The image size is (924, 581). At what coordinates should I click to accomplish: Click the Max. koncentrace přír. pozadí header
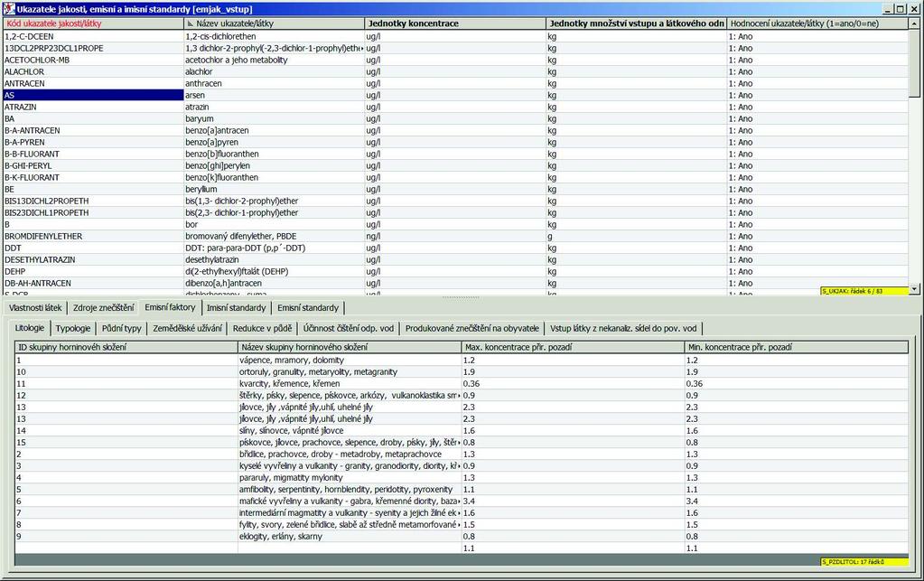pos(573,347)
